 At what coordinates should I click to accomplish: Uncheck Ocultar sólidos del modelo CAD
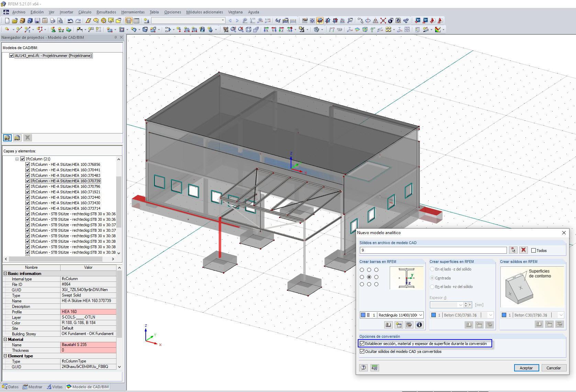click(362, 351)
